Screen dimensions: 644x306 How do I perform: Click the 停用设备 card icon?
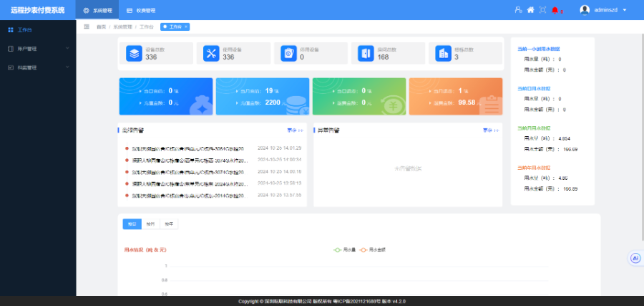289,54
